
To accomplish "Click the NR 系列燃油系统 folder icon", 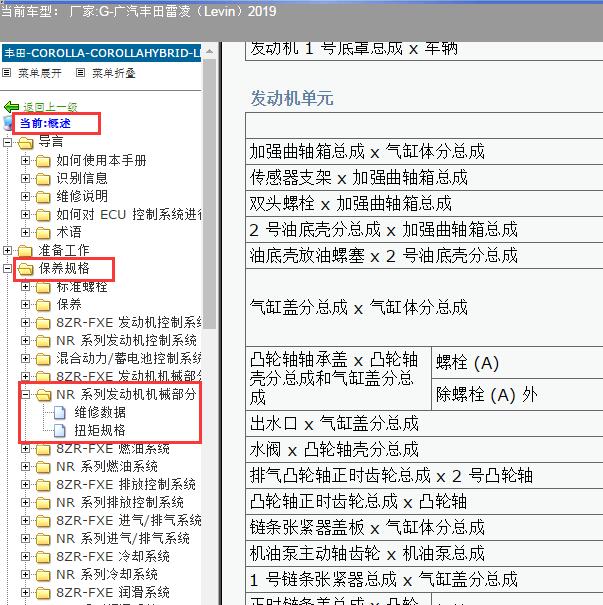I will click(43, 467).
